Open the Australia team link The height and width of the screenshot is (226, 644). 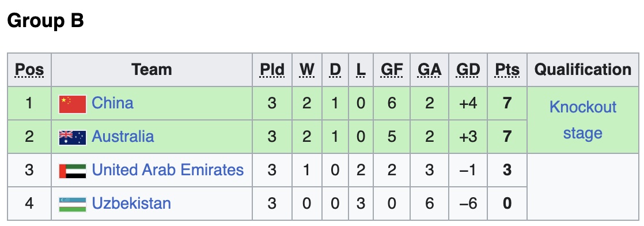coord(123,137)
